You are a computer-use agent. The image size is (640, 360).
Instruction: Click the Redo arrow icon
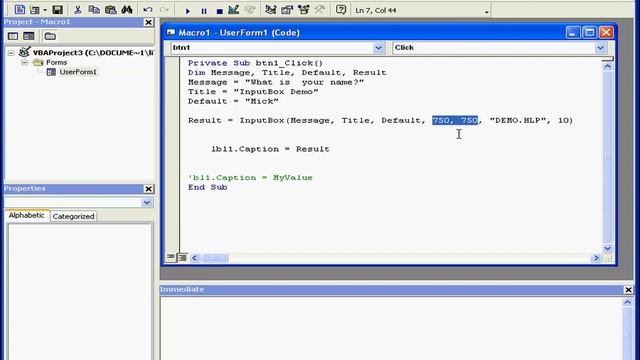tap(164, 10)
